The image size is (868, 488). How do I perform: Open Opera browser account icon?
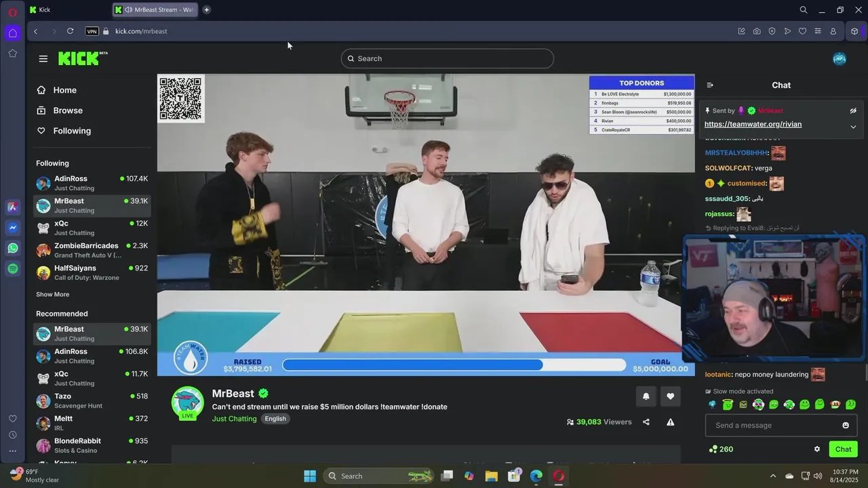pos(833,31)
